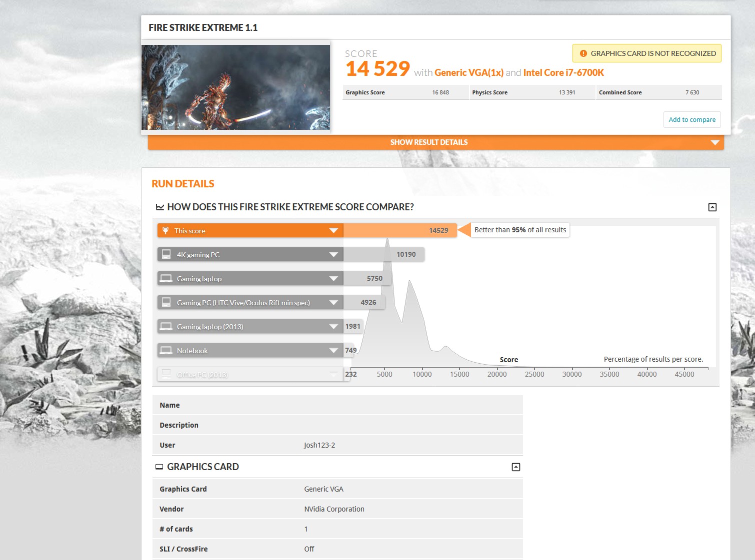Open the Generic VGA(1x) link
The height and width of the screenshot is (560, 755).
[x=469, y=72]
